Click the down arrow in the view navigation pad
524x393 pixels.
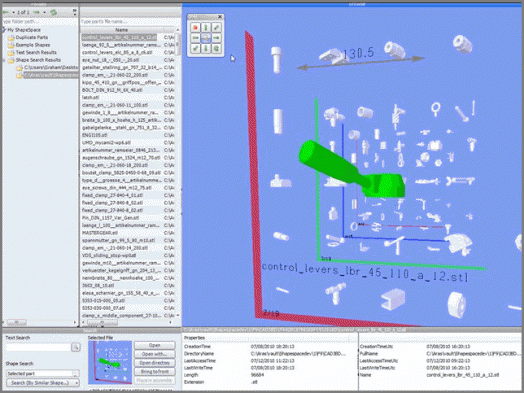206,48
